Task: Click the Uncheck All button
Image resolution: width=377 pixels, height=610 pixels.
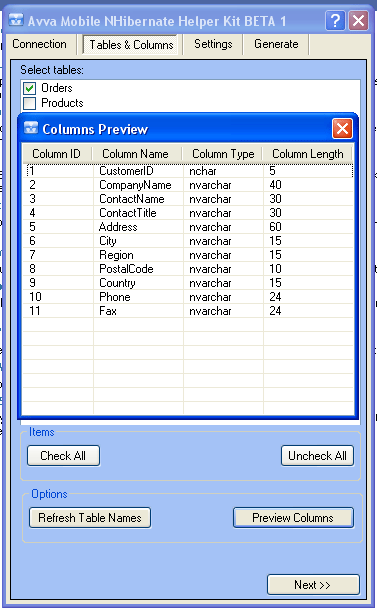Action: click(317, 456)
